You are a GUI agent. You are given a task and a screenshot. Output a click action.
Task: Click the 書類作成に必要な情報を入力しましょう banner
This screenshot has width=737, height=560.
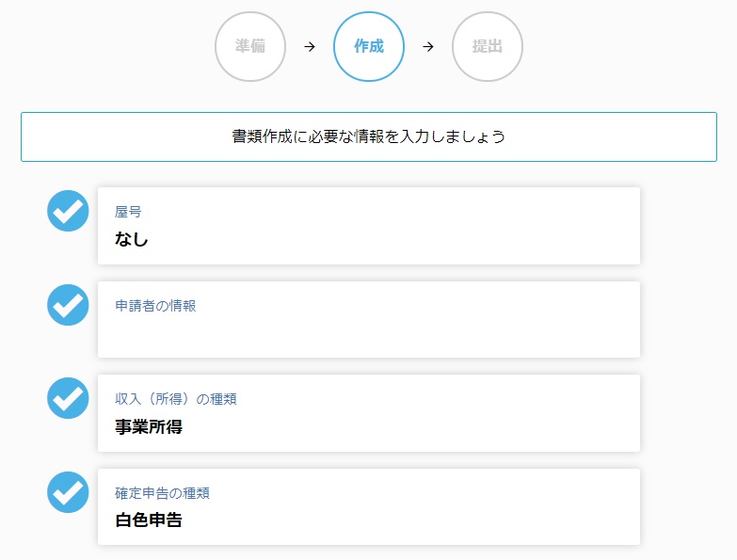tap(369, 136)
